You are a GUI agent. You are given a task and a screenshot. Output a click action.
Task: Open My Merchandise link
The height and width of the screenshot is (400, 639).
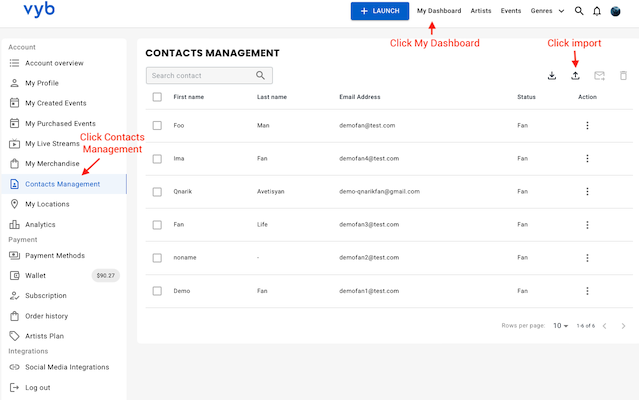tap(52, 164)
